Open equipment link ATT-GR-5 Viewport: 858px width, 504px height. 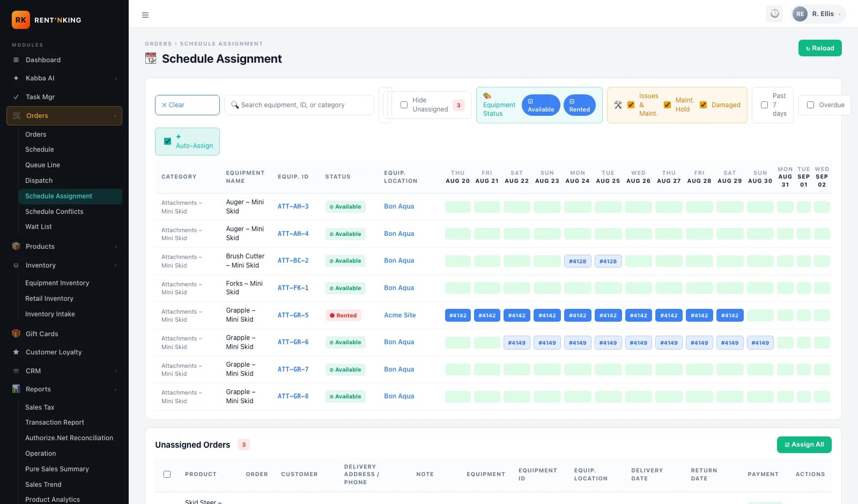click(293, 315)
